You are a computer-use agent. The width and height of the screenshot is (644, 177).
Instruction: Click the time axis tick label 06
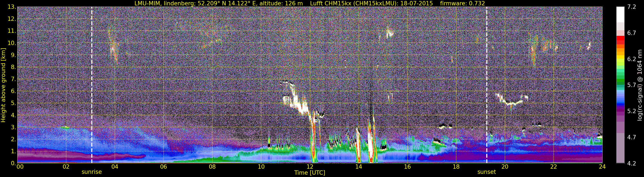[x=164, y=167]
